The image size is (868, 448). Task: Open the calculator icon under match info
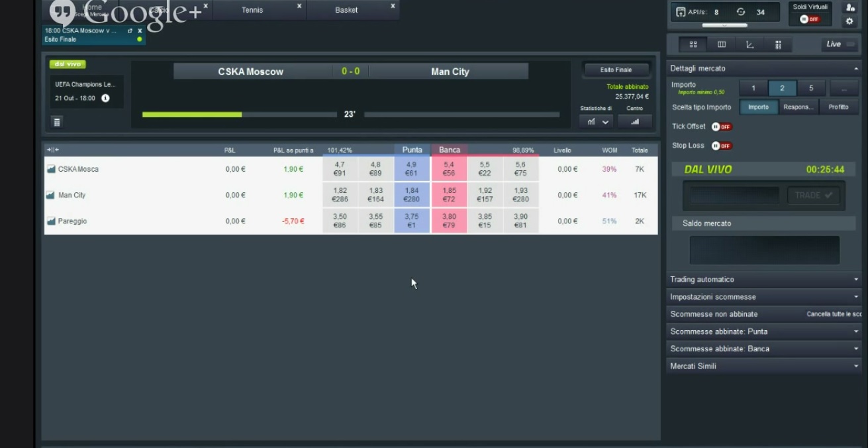[57, 121]
